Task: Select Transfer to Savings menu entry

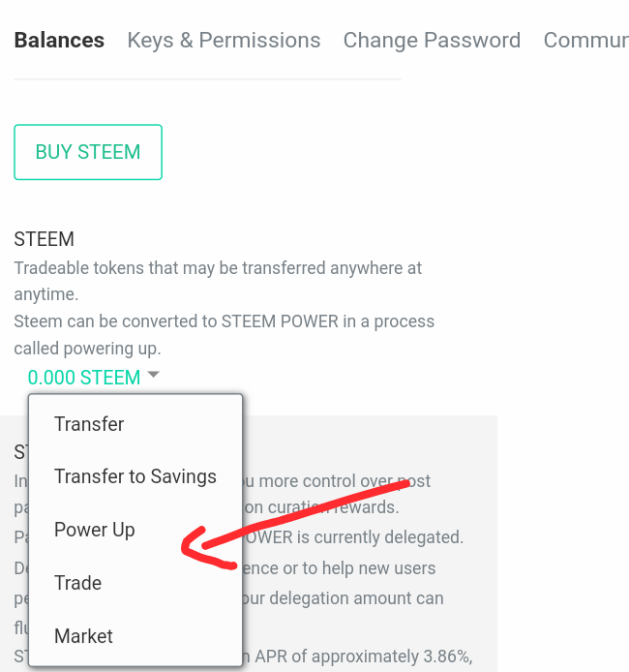Action: [135, 476]
